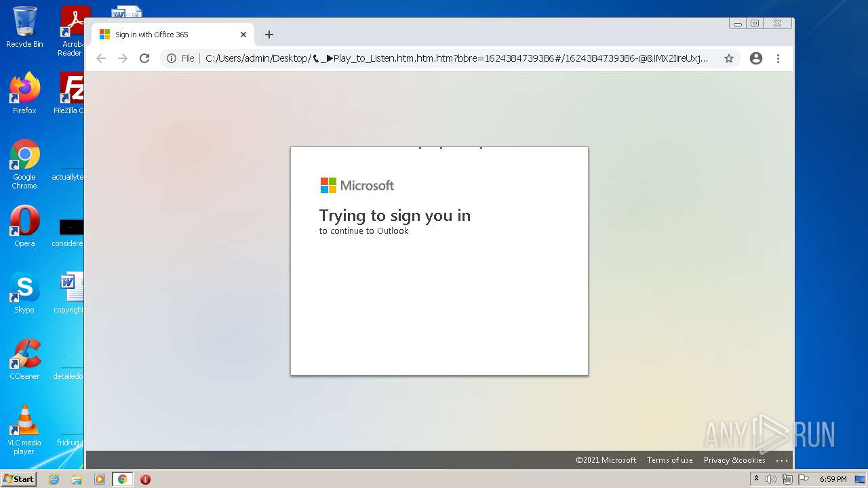Select the VLC media player shortcut
This screenshot has width=868, height=488.
point(24,430)
